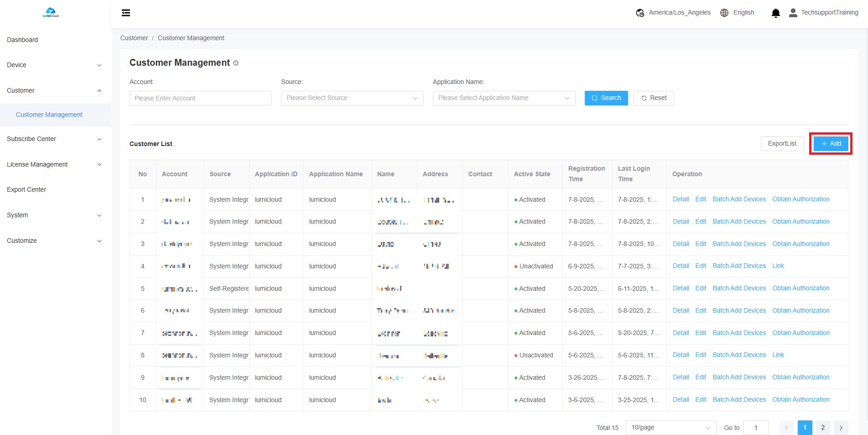Open Dashboard from the sidebar
This screenshot has width=868, height=435.
click(x=22, y=40)
